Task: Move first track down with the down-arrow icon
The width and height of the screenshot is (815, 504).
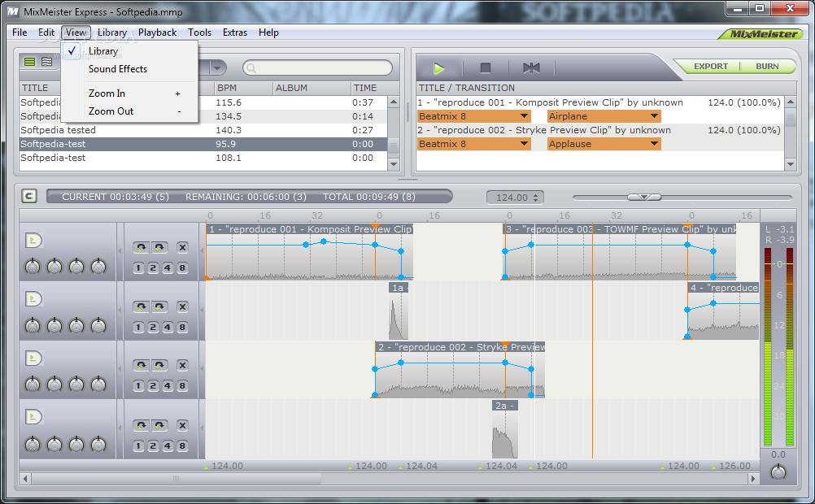Action: (x=159, y=247)
